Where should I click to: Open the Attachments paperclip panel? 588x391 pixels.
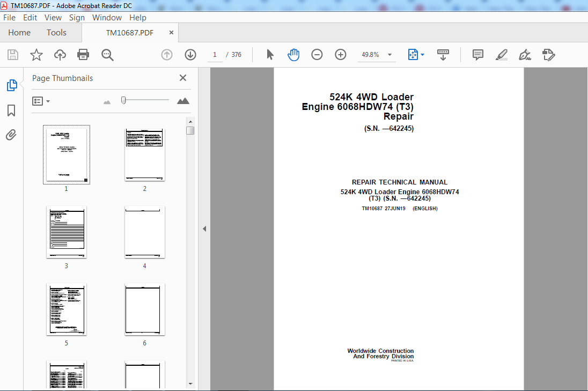click(11, 135)
